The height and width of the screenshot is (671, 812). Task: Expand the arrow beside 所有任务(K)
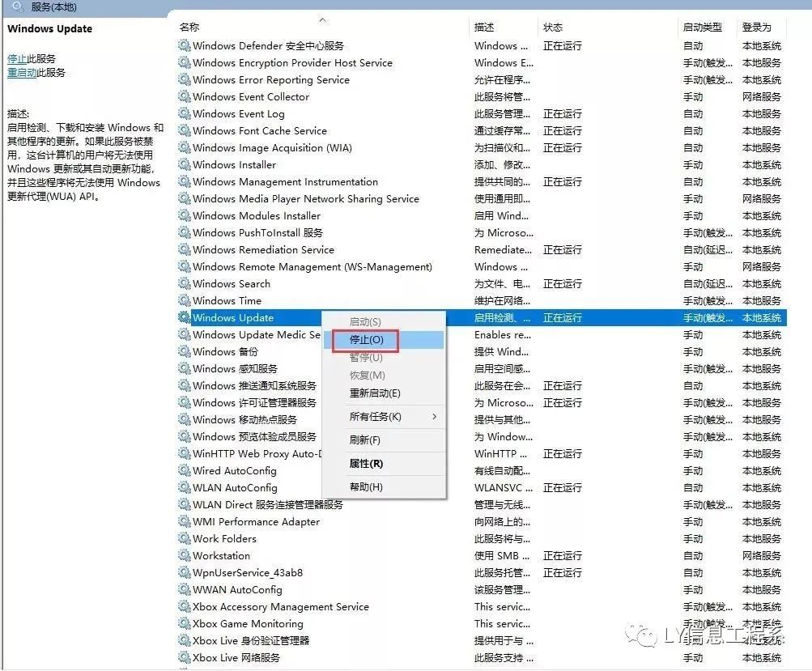pos(435,416)
